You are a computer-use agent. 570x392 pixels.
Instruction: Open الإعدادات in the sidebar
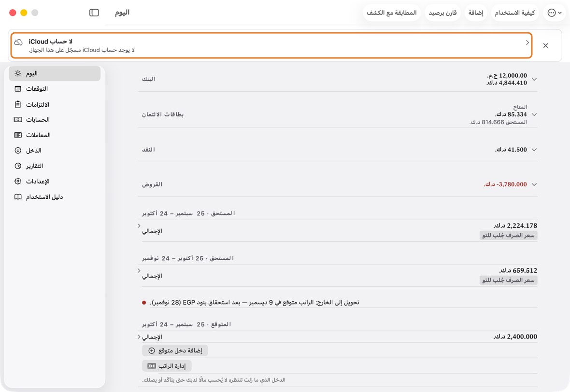pyautogui.click(x=55, y=182)
